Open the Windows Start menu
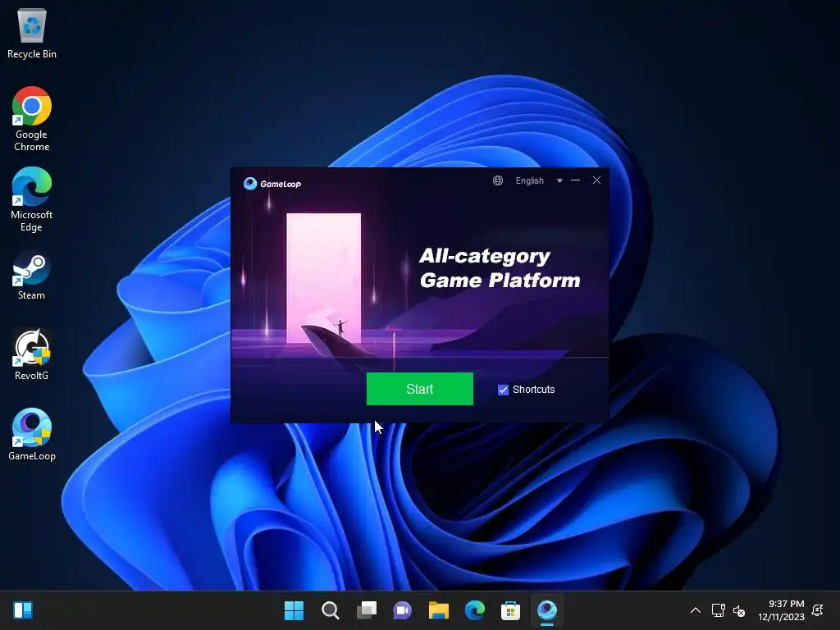 coord(294,610)
